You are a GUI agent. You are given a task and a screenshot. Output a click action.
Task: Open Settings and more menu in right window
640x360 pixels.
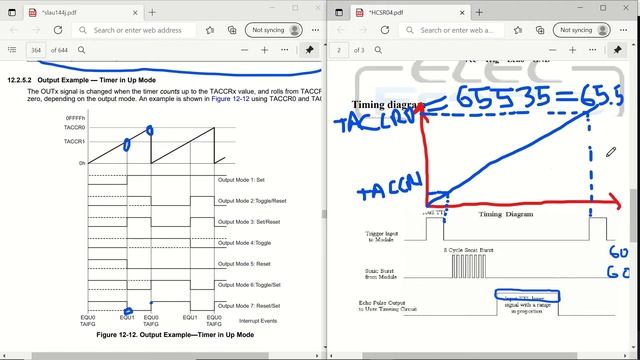point(623,30)
